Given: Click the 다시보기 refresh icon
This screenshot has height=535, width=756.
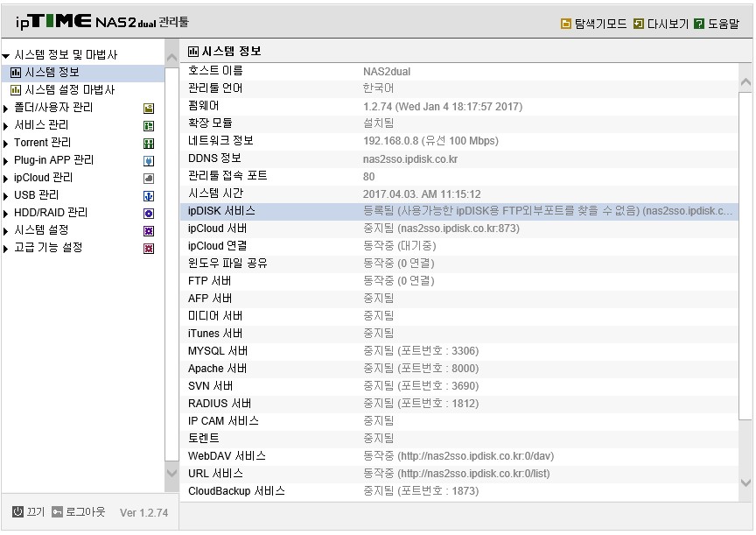Looking at the screenshot, I should 639,24.
